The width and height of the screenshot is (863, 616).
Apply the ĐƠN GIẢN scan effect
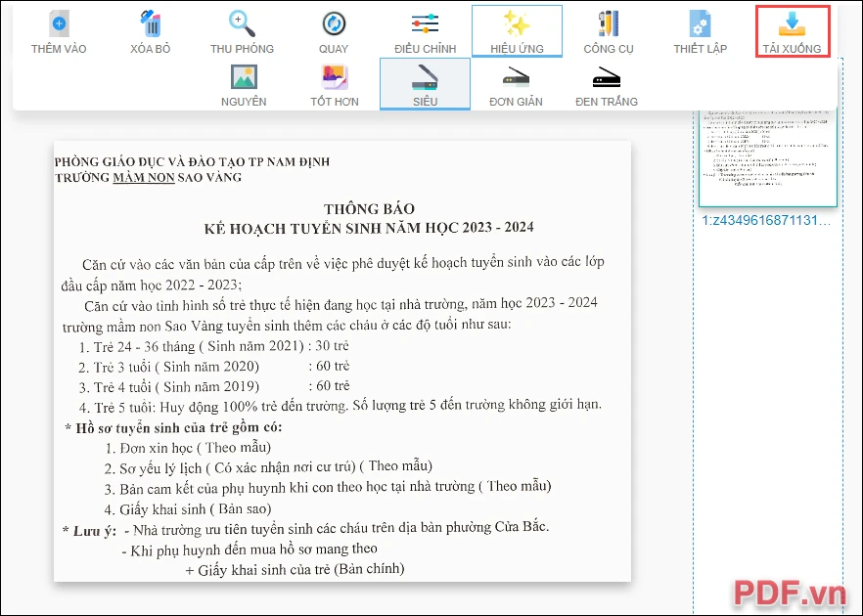click(x=517, y=85)
